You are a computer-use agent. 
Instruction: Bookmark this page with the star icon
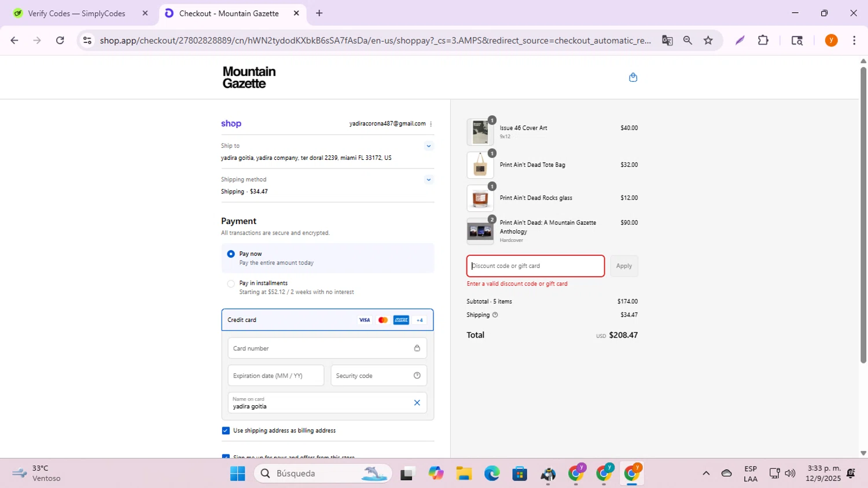click(x=708, y=41)
